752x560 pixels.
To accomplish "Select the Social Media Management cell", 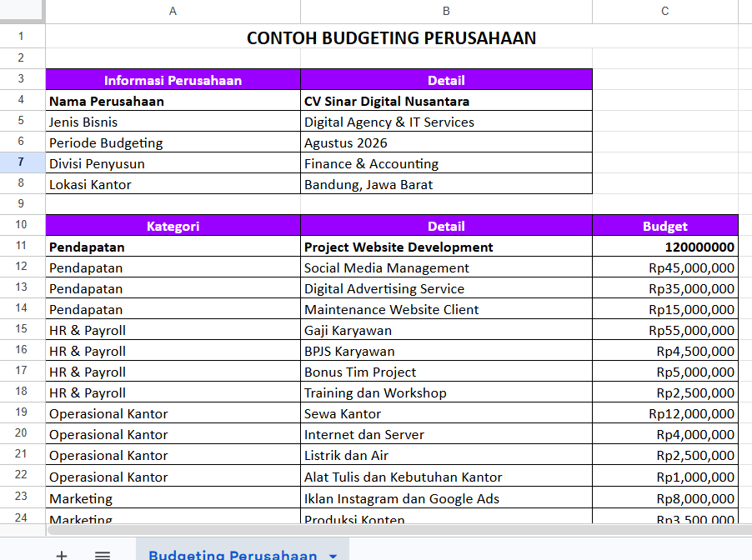I will (x=447, y=267).
